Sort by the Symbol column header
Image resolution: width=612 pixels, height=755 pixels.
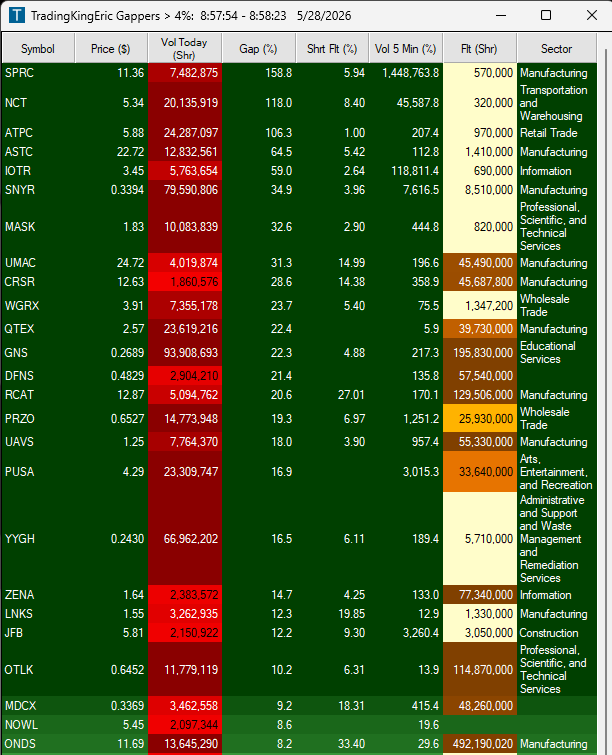coord(38,49)
